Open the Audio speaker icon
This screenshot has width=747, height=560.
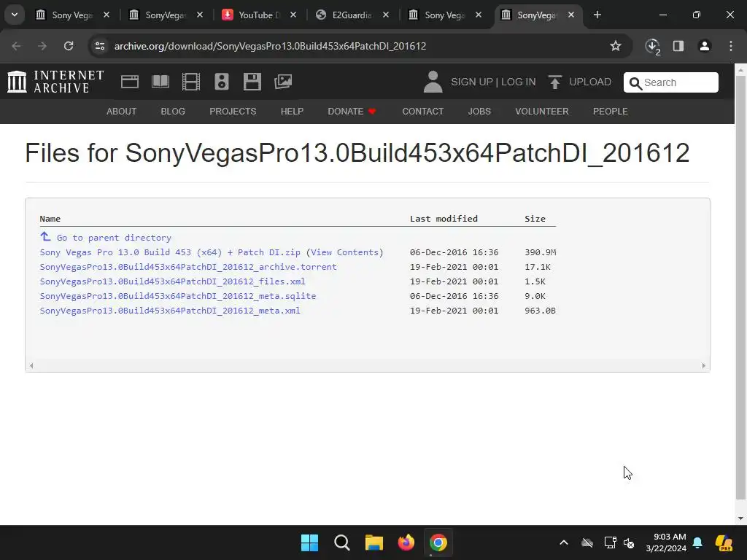pos(222,82)
